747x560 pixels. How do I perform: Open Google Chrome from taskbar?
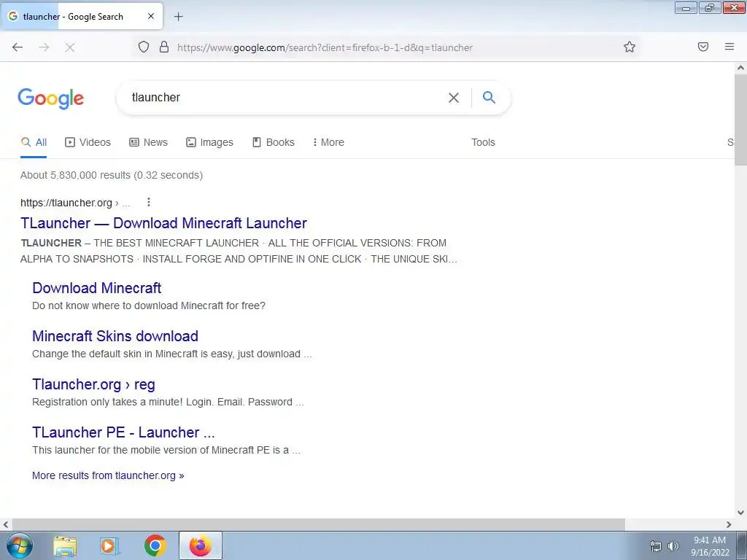point(155,545)
